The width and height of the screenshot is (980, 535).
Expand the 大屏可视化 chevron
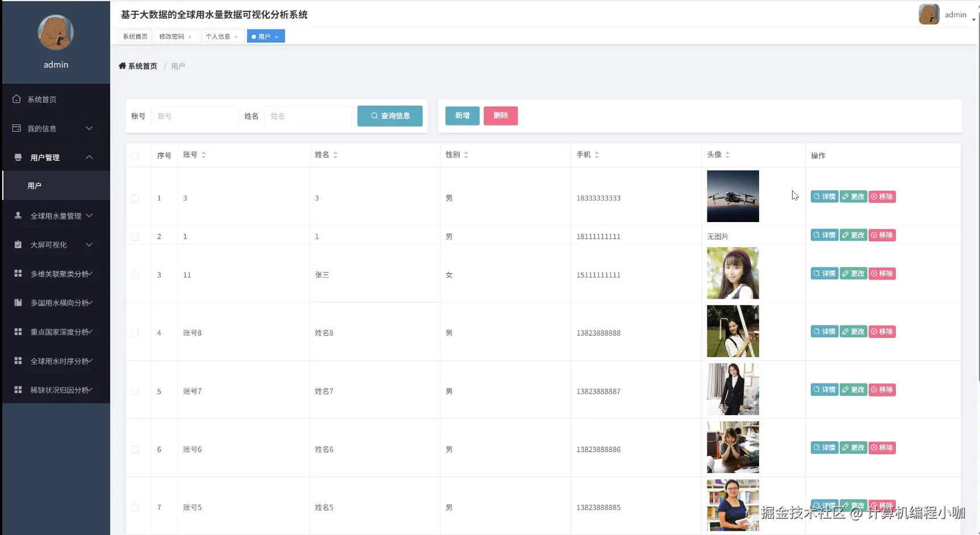click(x=89, y=245)
